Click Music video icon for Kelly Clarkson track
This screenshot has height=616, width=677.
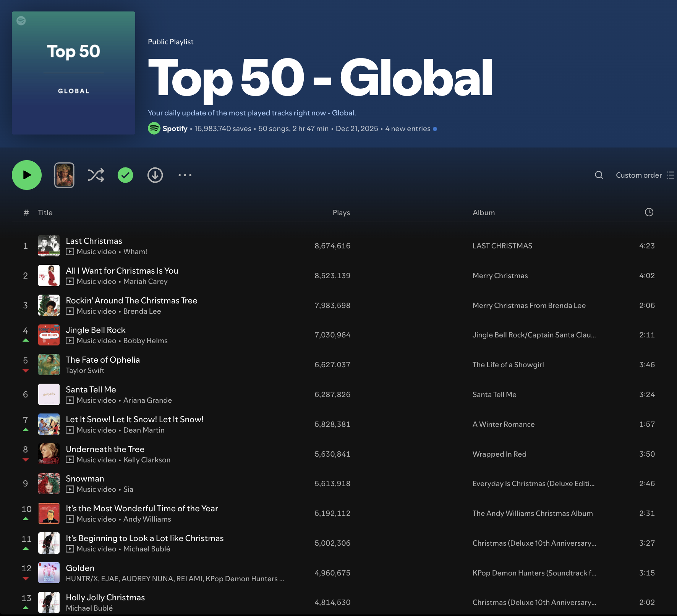point(70,460)
